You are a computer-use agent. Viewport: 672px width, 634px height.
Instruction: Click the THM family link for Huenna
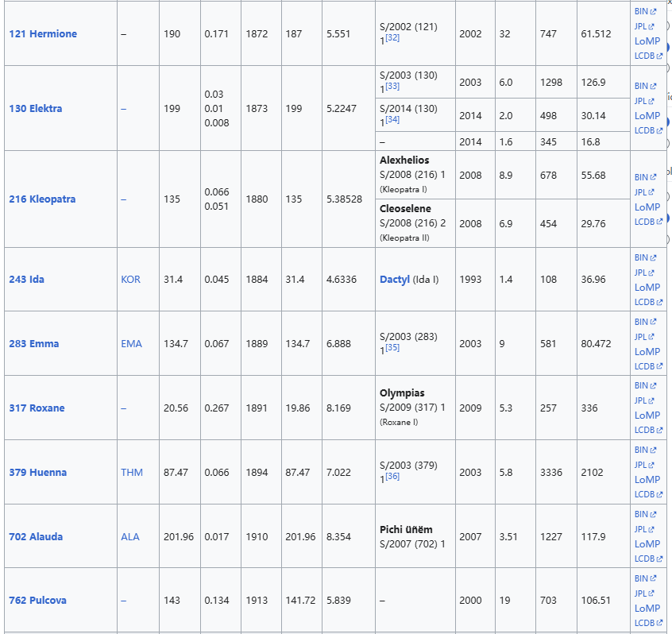click(x=132, y=473)
